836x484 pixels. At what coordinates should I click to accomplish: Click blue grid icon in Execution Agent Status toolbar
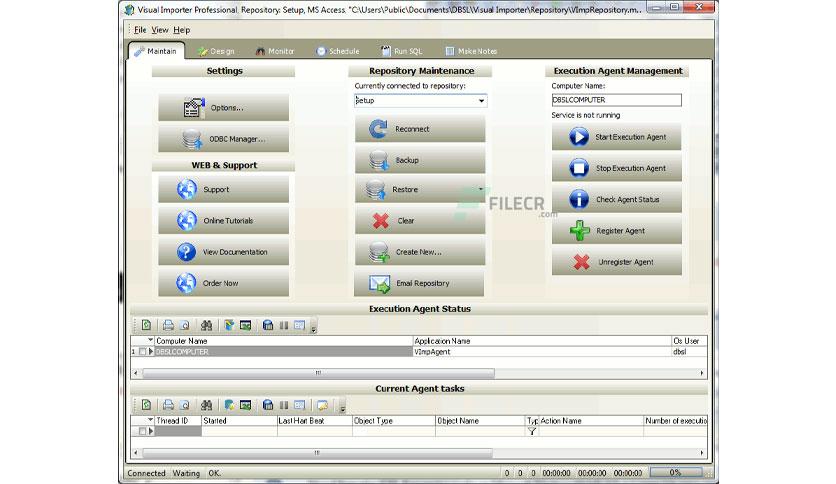[268, 325]
